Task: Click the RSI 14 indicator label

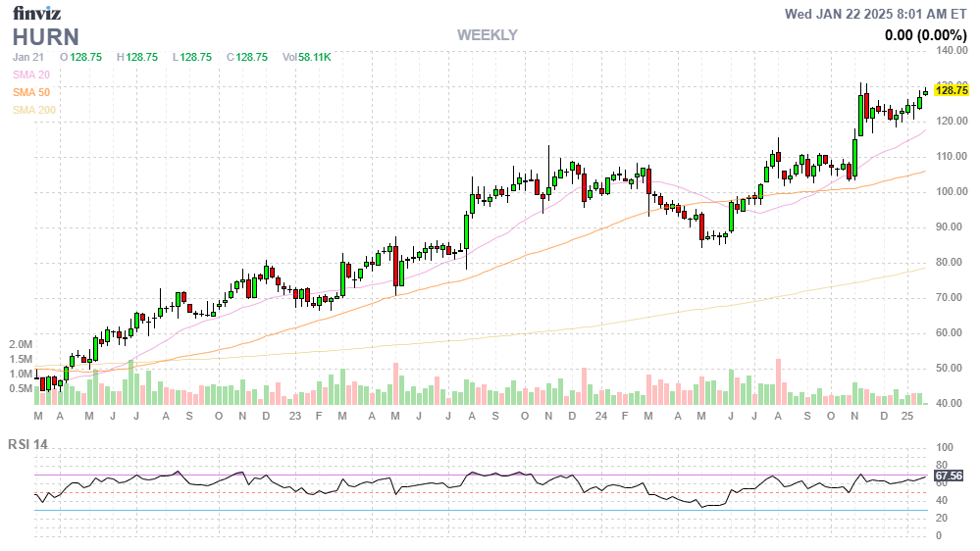Action: (29, 444)
